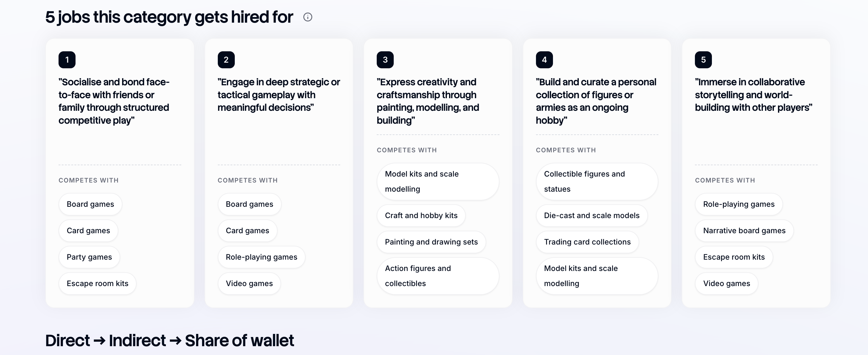Select Escape room kits in card 1
868x355 pixels.
tap(97, 284)
